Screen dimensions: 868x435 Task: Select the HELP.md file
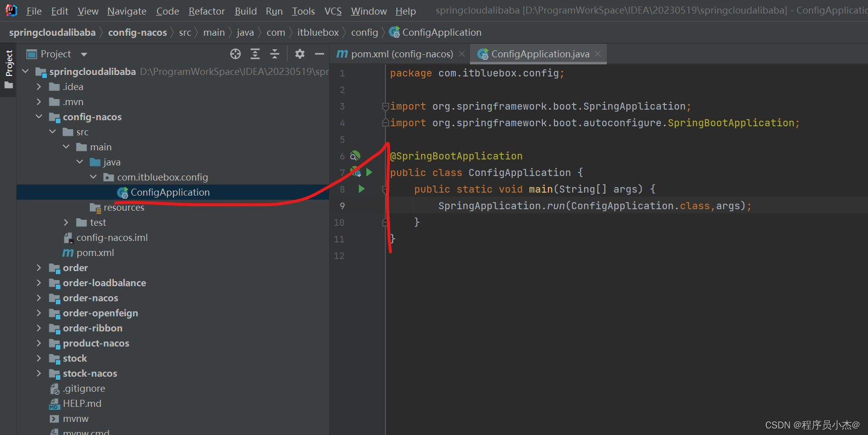tap(82, 403)
